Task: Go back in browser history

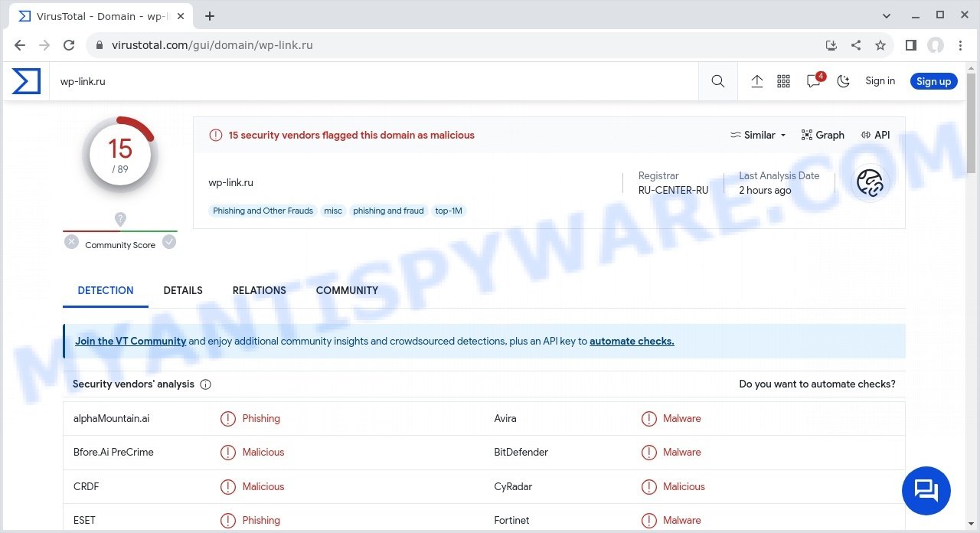Action: point(20,45)
